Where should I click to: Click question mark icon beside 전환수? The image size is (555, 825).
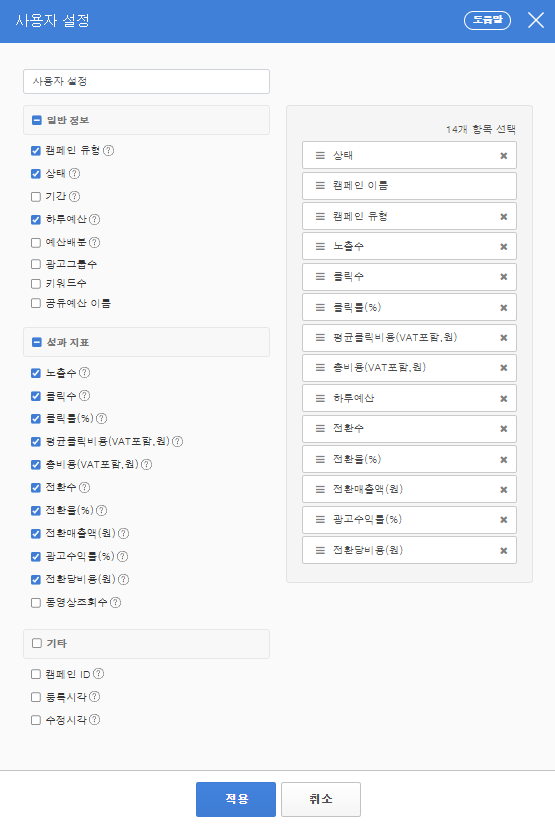[84, 487]
